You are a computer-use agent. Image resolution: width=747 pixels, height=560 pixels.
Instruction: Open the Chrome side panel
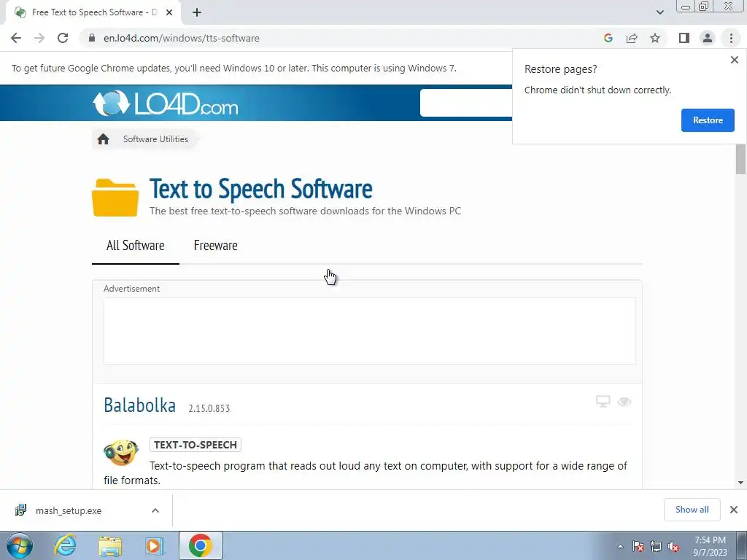[x=684, y=38]
